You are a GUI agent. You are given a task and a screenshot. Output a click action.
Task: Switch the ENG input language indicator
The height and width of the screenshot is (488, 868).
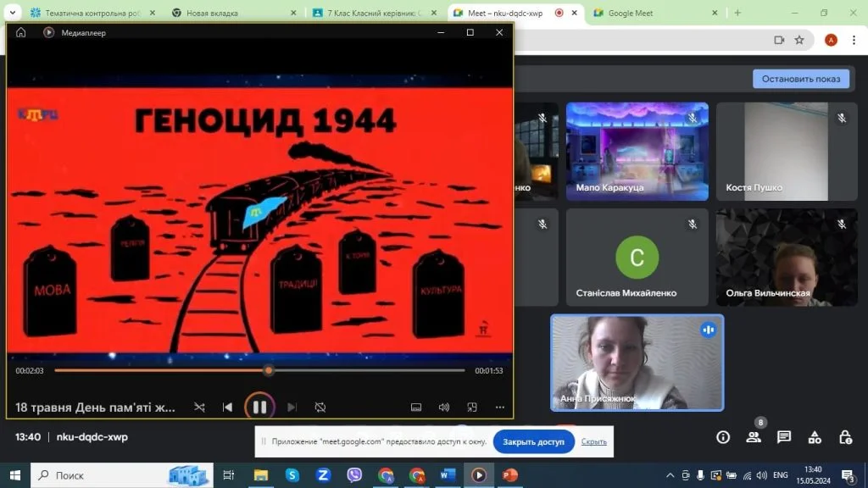pyautogui.click(x=781, y=475)
